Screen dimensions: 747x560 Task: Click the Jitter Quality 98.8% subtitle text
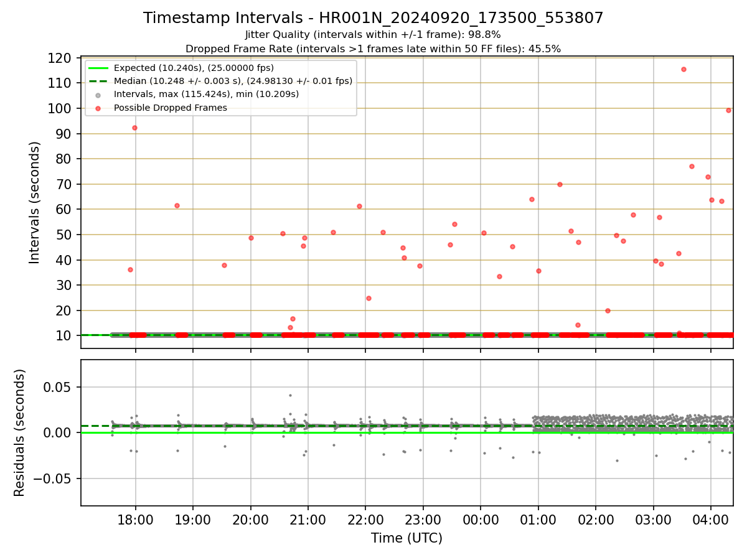pyautogui.click(x=373, y=35)
